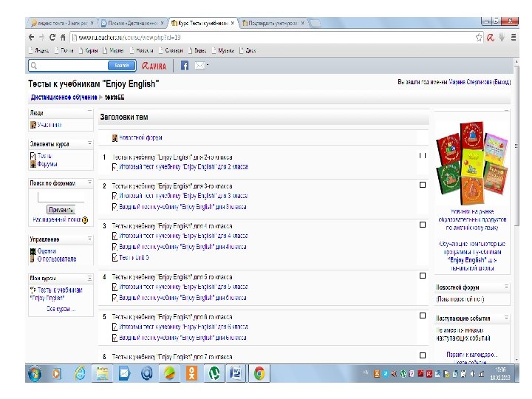Collapse the right 'Новостной форум' block
532x399 pixels.
pyautogui.click(x=506, y=287)
